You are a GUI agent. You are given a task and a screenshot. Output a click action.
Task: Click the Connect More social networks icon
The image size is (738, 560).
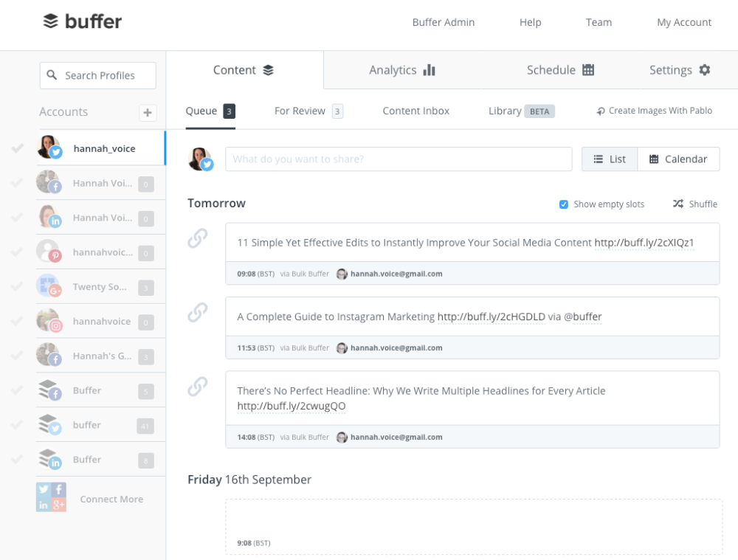(51, 497)
